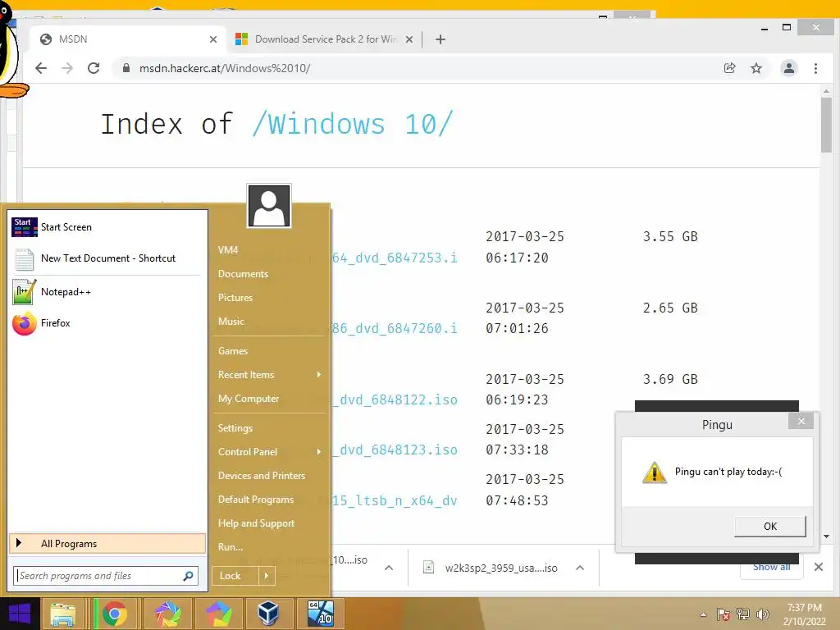Open Start Screen from start menu

pyautogui.click(x=106, y=227)
